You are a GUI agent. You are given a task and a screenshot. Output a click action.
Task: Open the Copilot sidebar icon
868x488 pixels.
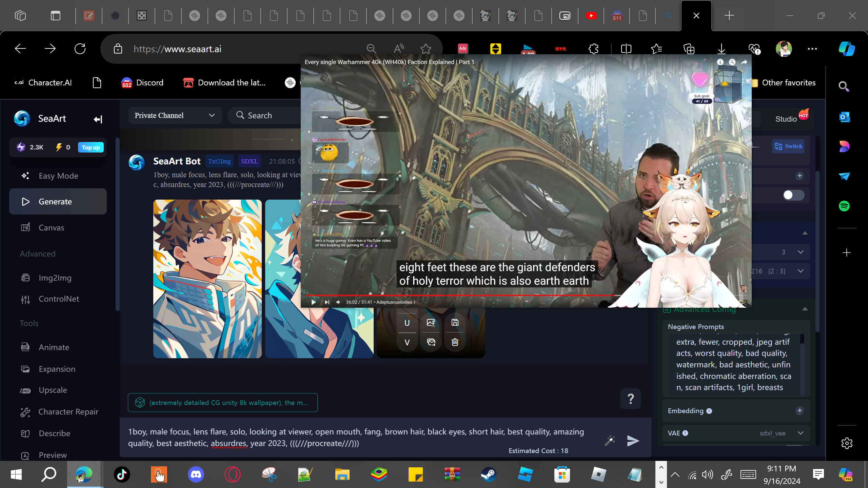pos(846,49)
